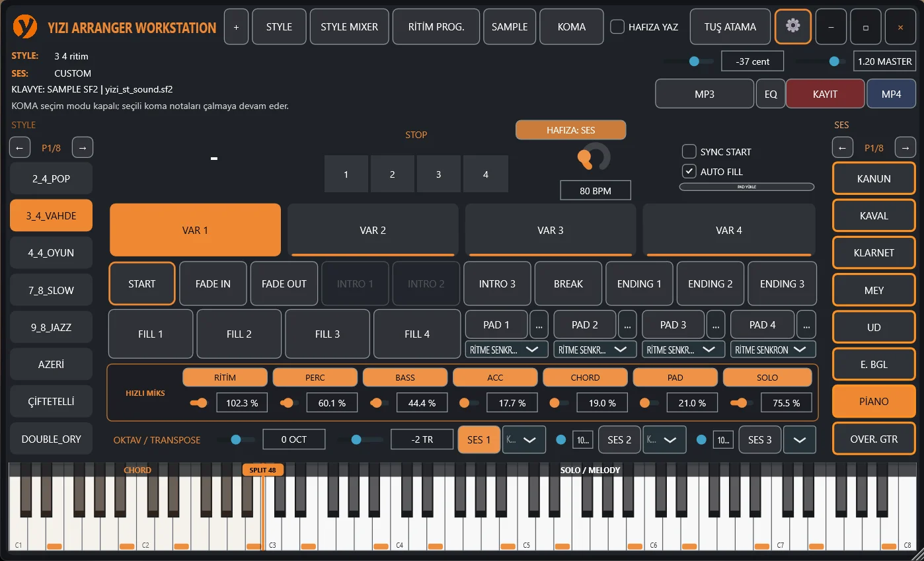Image resolution: width=924 pixels, height=561 pixels.
Task: Enable the SYNC START checkbox
Action: point(689,151)
